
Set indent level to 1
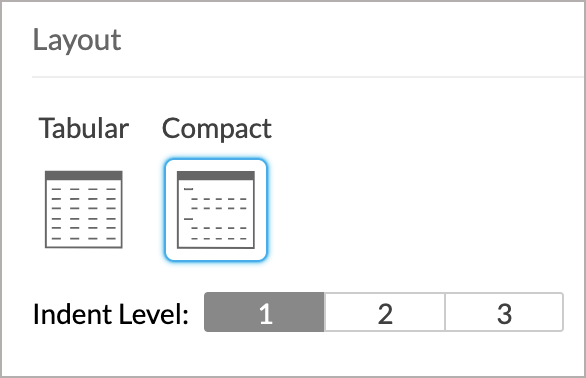264,312
